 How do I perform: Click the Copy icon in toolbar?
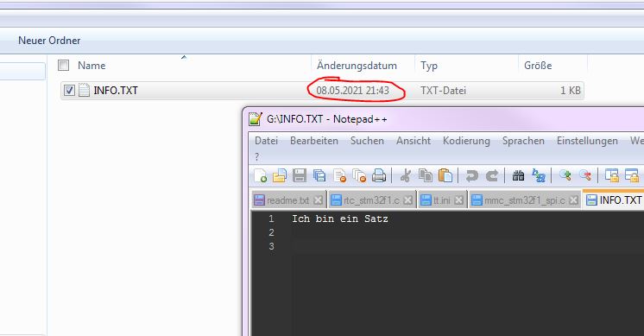tap(425, 176)
